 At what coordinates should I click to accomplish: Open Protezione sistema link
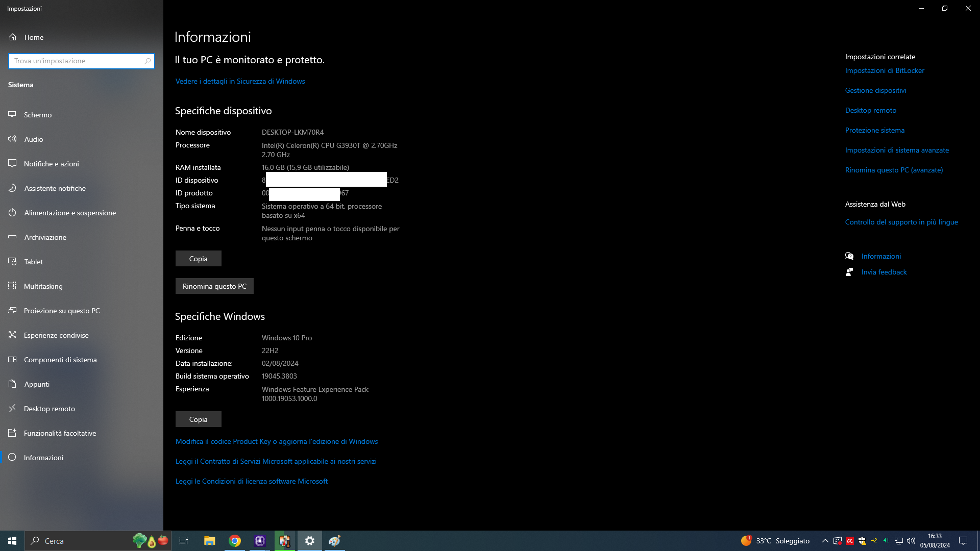tap(874, 130)
